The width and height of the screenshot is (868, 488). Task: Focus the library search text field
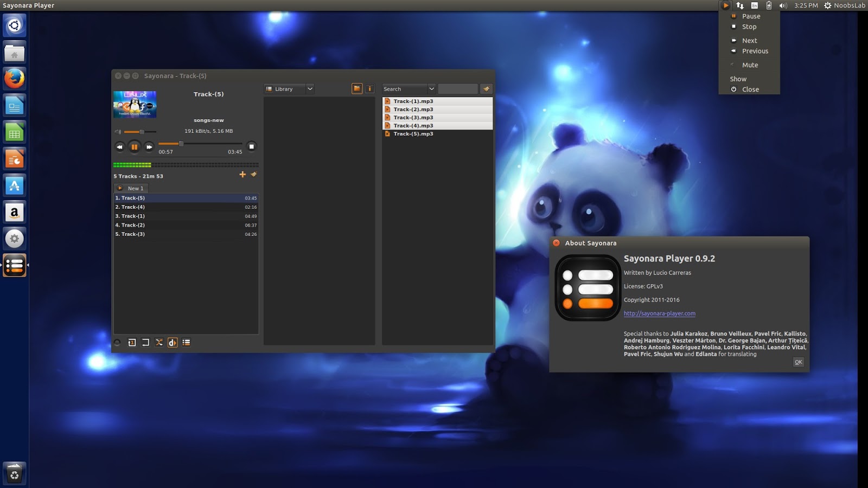[x=458, y=89]
